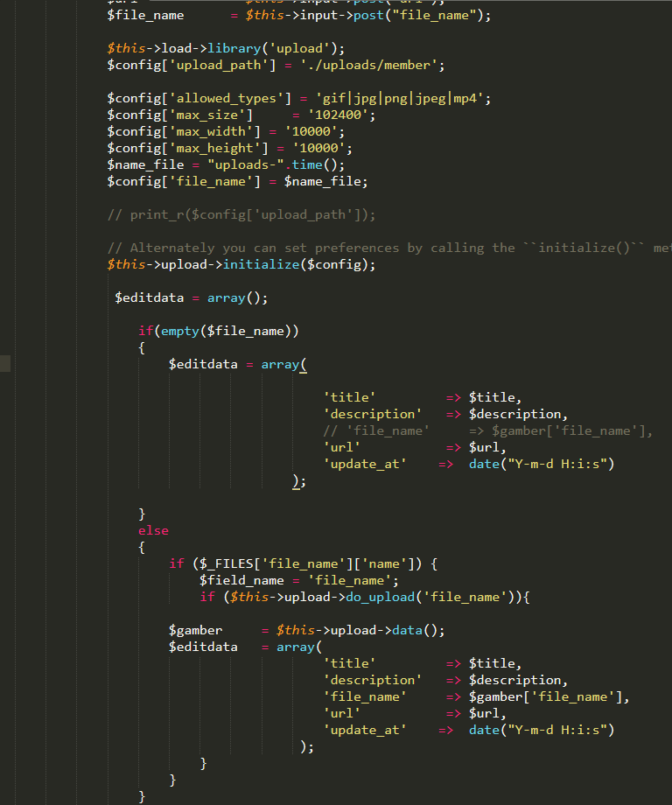
Task: Click the uncommented 'file_name' => $gamber['file_name'] line
Action: click(476, 696)
